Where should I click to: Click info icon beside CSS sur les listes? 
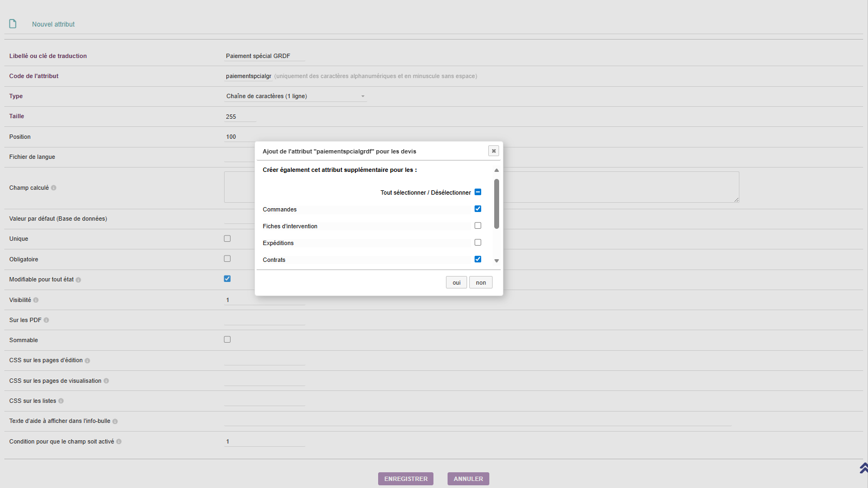[x=61, y=401]
